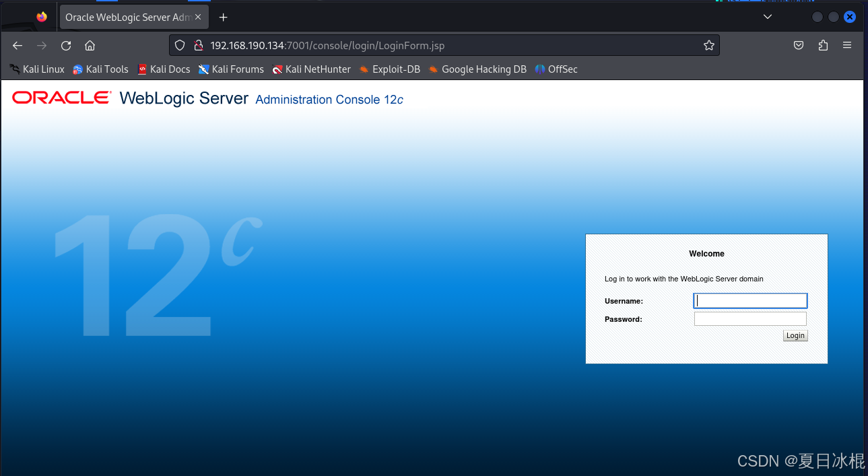Bookmark this page with the star

(708, 46)
